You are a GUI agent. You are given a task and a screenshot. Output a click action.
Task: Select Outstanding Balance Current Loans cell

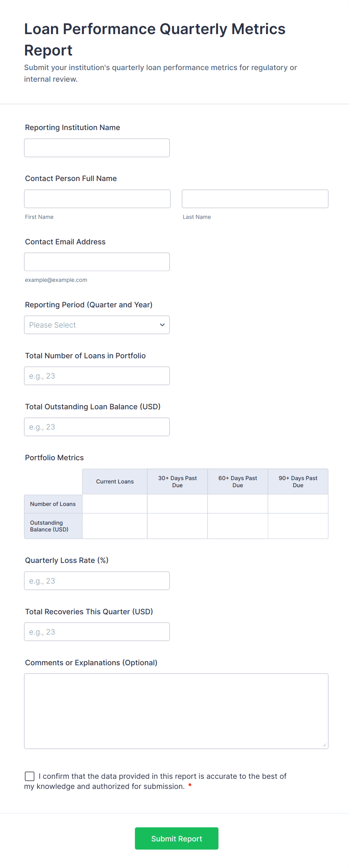115,526
